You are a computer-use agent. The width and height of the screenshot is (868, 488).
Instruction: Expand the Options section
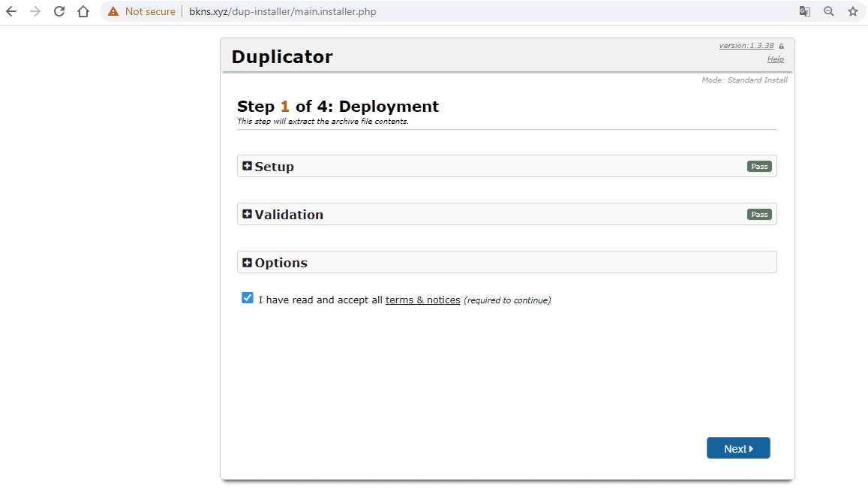248,263
